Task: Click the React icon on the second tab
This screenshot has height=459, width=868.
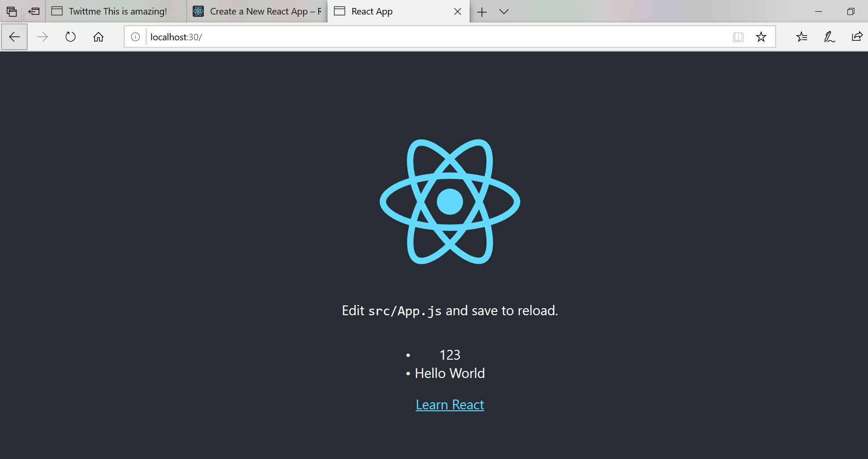Action: tap(198, 11)
